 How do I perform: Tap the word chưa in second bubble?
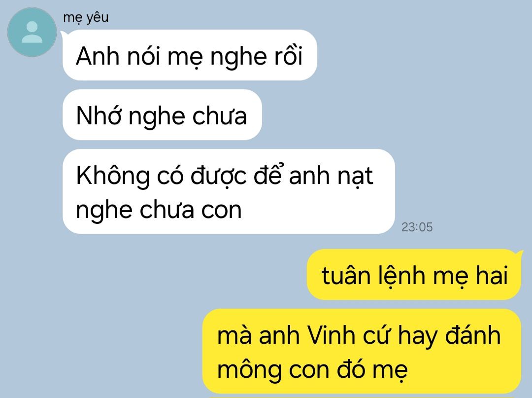[x=220, y=116]
